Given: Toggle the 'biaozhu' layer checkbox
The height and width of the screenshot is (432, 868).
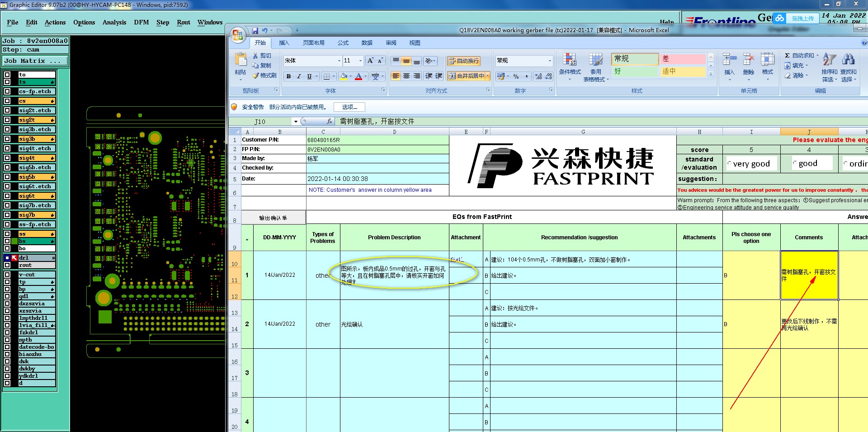Looking at the screenshot, I should pos(7,354).
